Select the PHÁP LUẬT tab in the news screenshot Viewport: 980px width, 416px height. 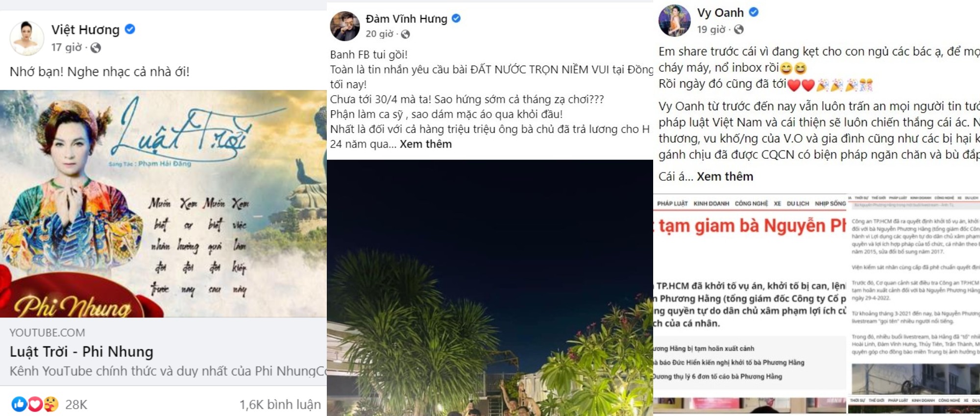pyautogui.click(x=672, y=203)
